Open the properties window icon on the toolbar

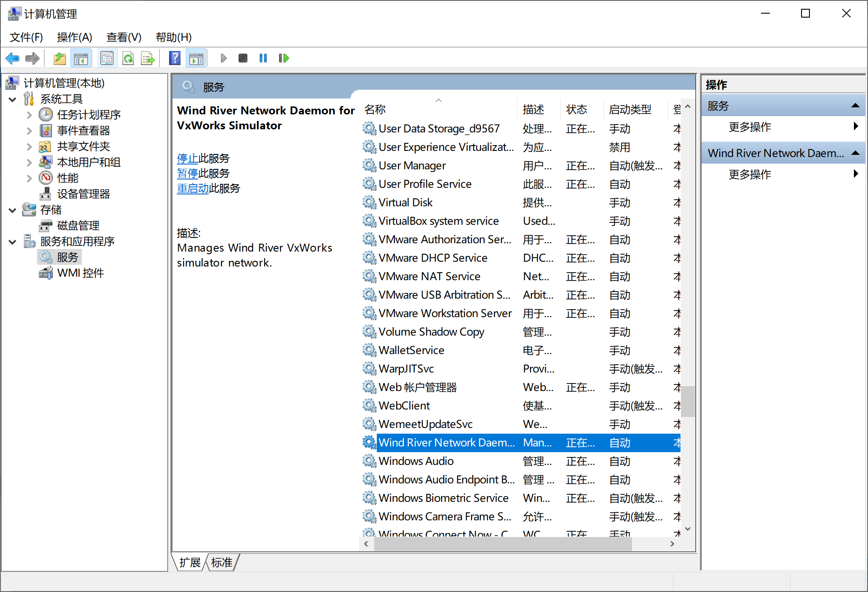click(107, 58)
